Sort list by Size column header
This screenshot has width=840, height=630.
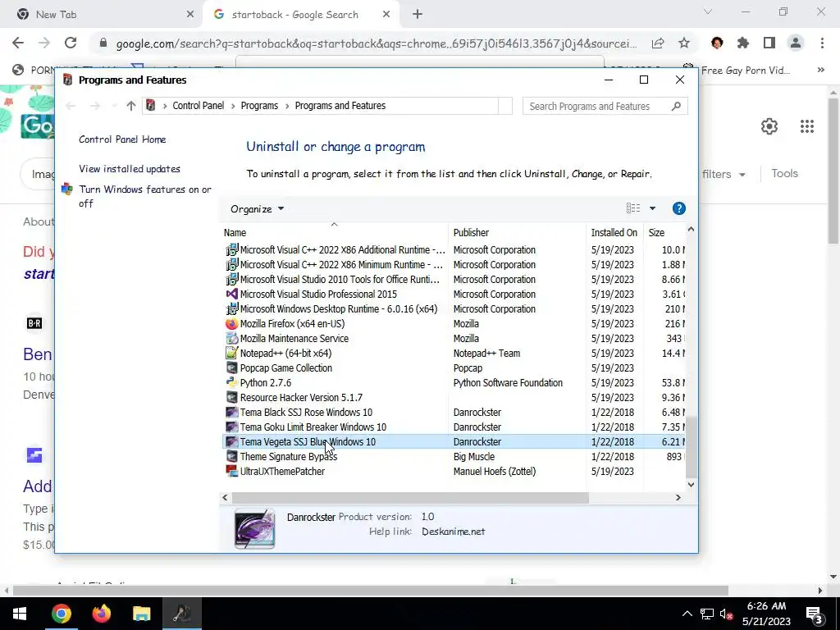click(x=664, y=232)
